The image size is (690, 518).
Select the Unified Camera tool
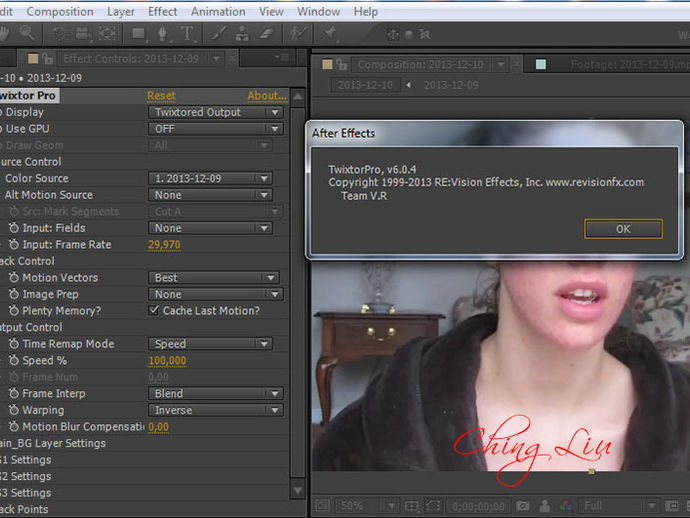pos(83,34)
